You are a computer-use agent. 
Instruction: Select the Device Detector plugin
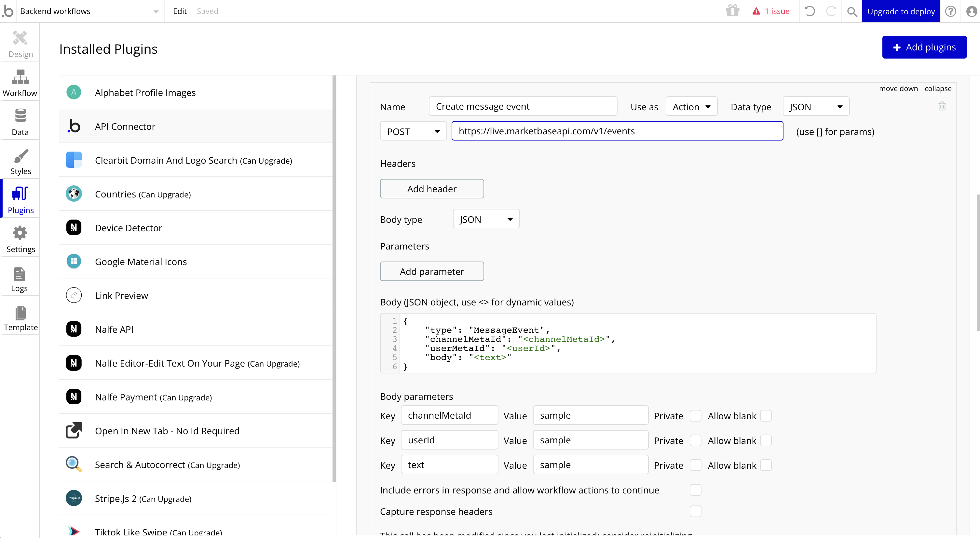(x=129, y=228)
